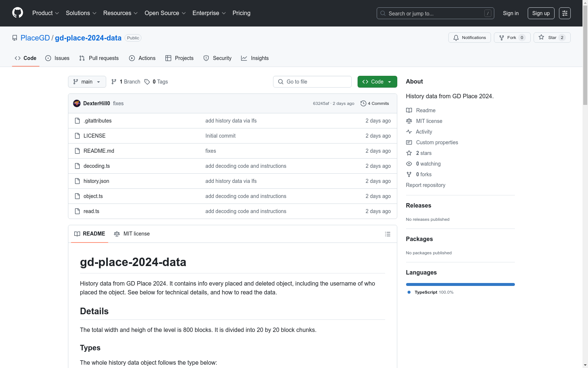The image size is (588, 368).
Task: Open the Releases heading link
Action: point(419,205)
